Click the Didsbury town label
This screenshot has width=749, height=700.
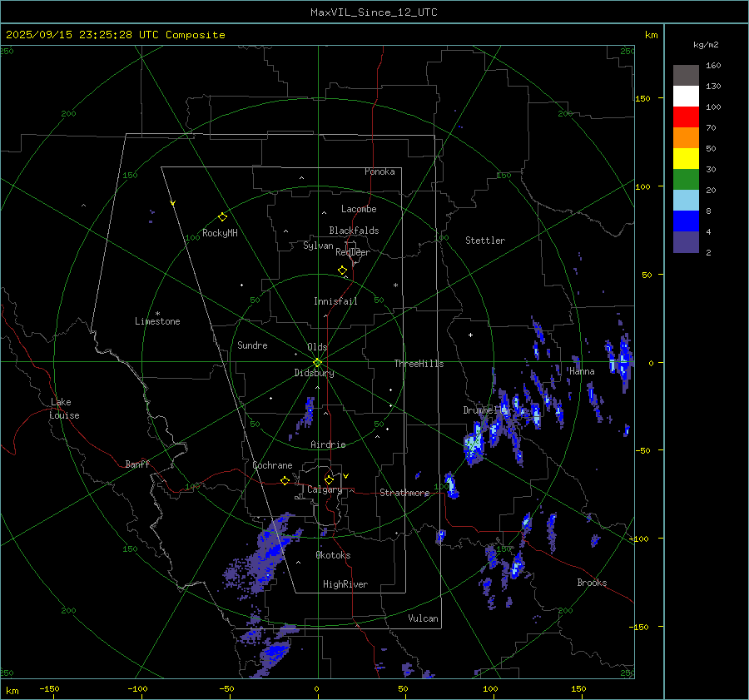tap(314, 373)
